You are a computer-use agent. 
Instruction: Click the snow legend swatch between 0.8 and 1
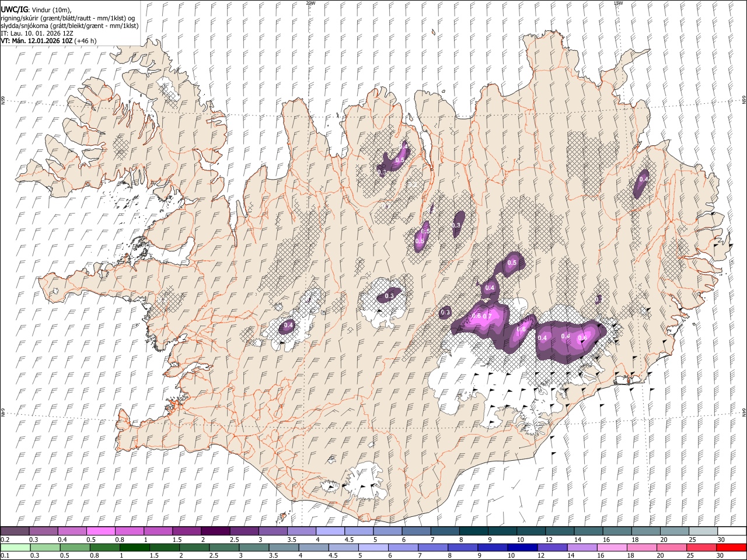pyautogui.click(x=130, y=531)
